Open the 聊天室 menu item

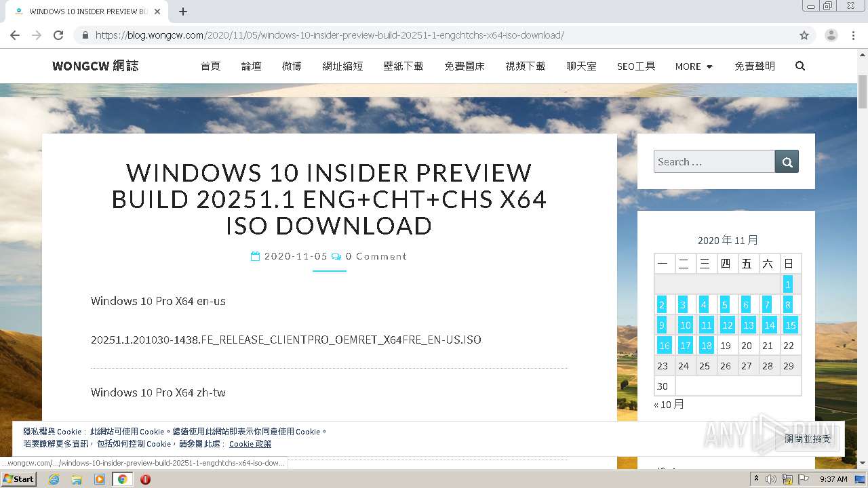[582, 66]
